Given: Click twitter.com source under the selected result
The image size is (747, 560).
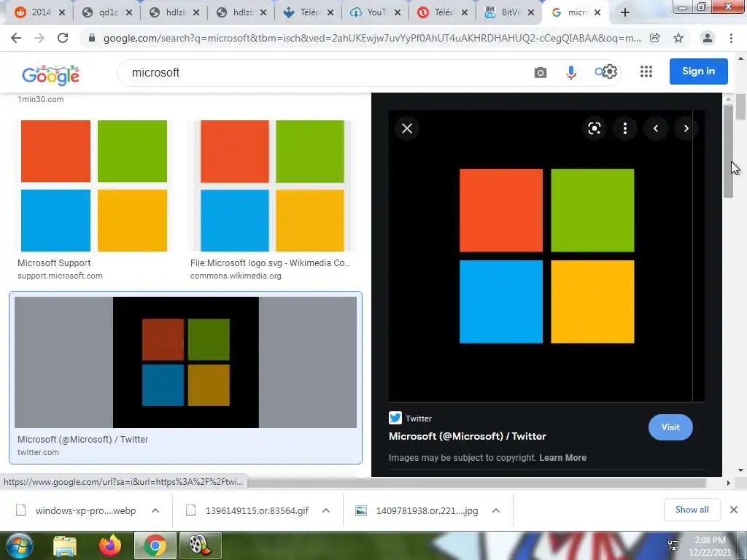Looking at the screenshot, I should [x=38, y=452].
